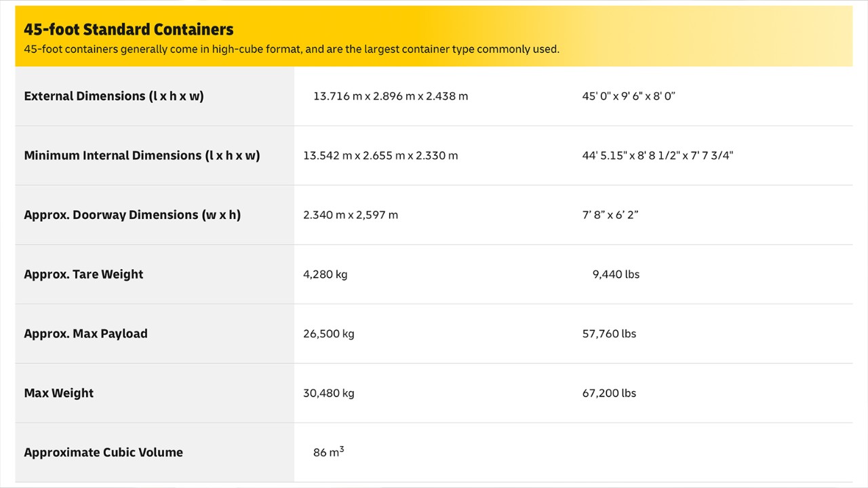Click the 67,200 lbs max weight value
868x488 pixels.
(x=609, y=393)
